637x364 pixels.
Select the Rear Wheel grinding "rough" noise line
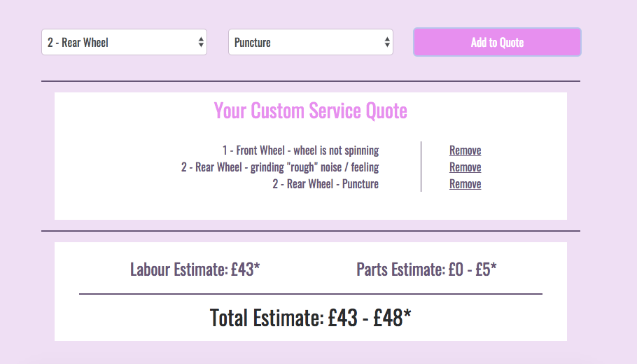pyautogui.click(x=280, y=167)
